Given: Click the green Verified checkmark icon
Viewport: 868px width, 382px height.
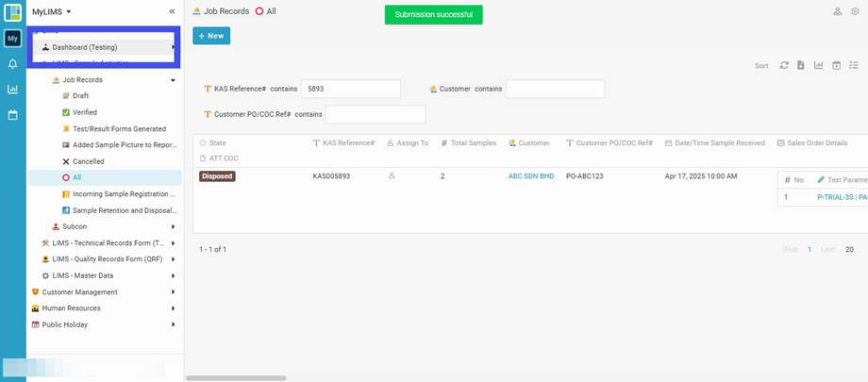Looking at the screenshot, I should pos(66,112).
